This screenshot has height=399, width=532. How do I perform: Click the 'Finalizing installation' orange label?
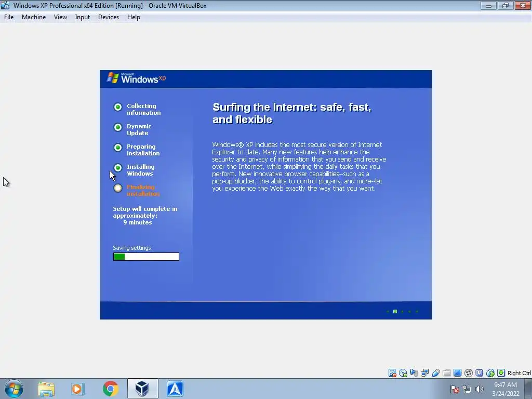[x=143, y=190]
